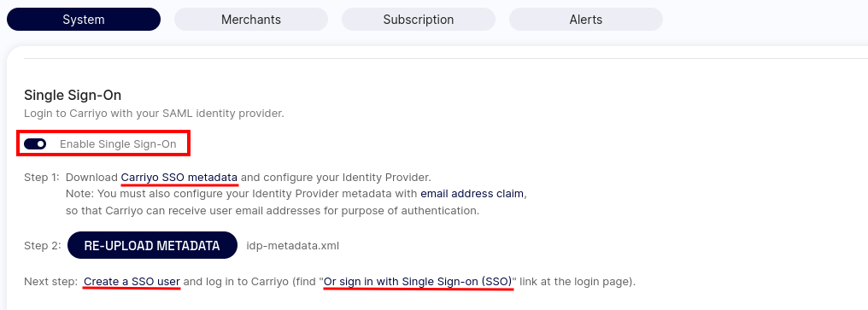Click the Step 1 label
Image resolution: width=868 pixels, height=310 pixels.
(42, 178)
